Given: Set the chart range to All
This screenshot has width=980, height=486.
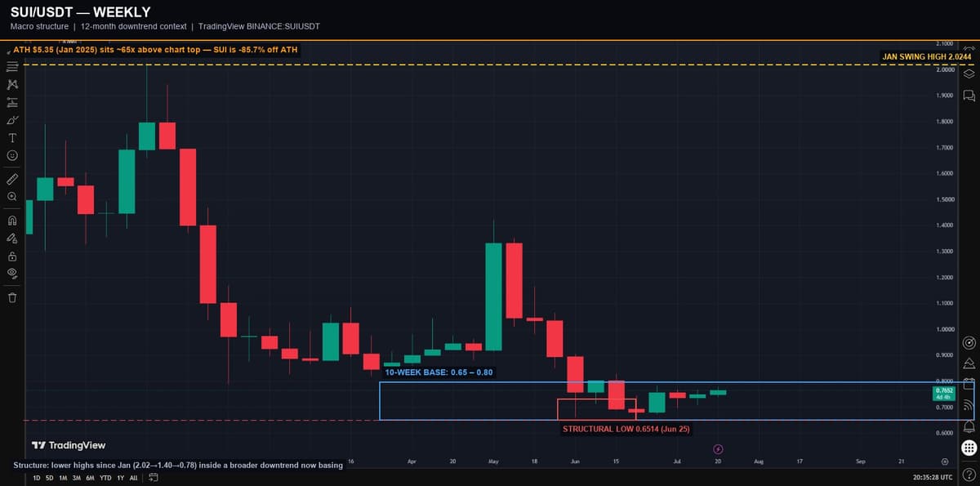Looking at the screenshot, I should tap(134, 478).
